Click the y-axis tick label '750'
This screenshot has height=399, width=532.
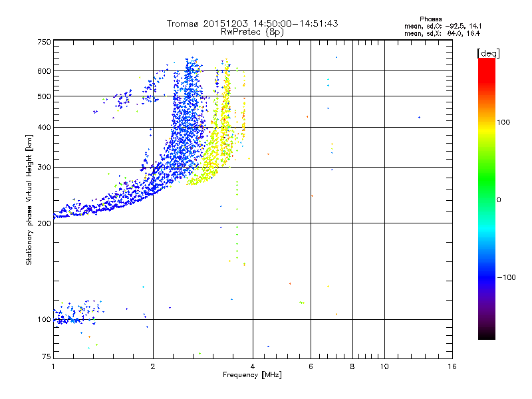pos(44,42)
